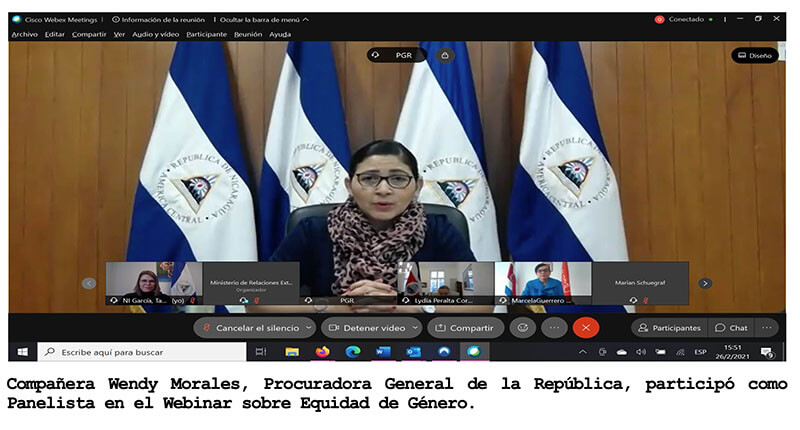Image resolution: width=800 pixels, height=430 pixels.
Task: Open the Chat panel
Action: [732, 328]
